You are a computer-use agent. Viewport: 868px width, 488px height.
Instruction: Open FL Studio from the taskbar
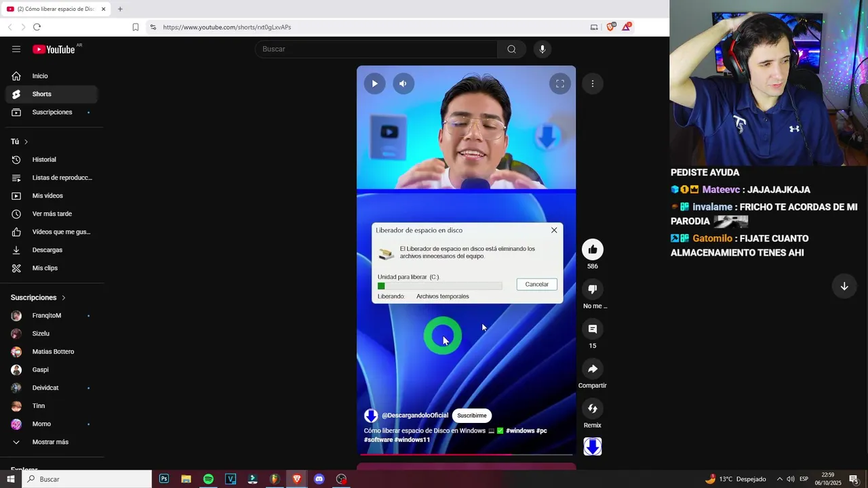click(275, 479)
